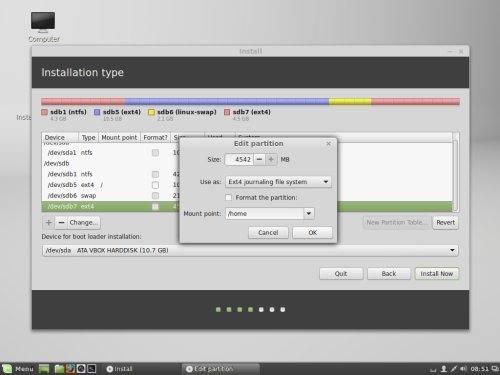The height and width of the screenshot is (375, 500).
Task: Click the Quit button
Action: (341, 274)
